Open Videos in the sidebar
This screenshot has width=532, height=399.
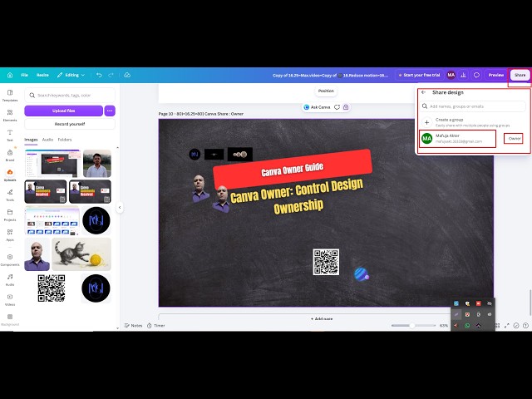(x=10, y=300)
